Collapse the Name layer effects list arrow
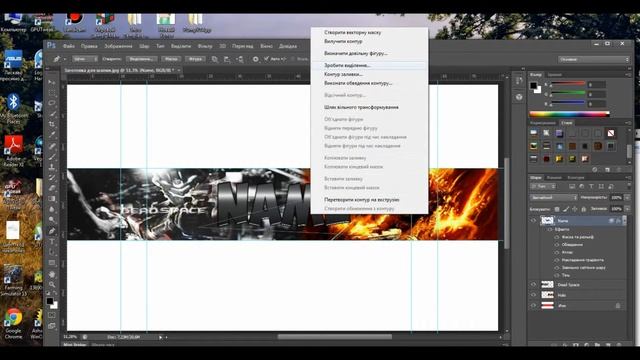 pos(624,221)
